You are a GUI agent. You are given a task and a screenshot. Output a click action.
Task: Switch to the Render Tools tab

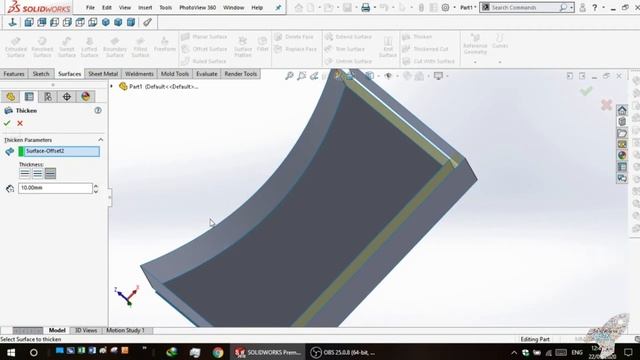pyautogui.click(x=241, y=74)
